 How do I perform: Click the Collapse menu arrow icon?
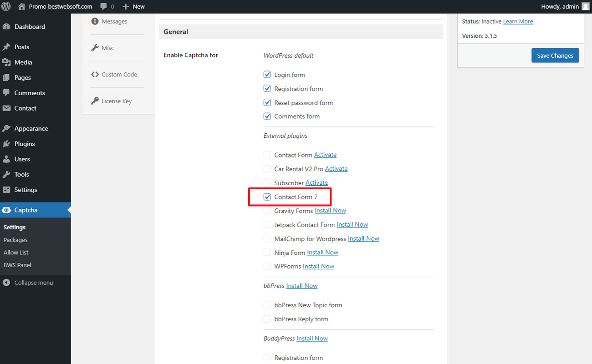point(6,283)
